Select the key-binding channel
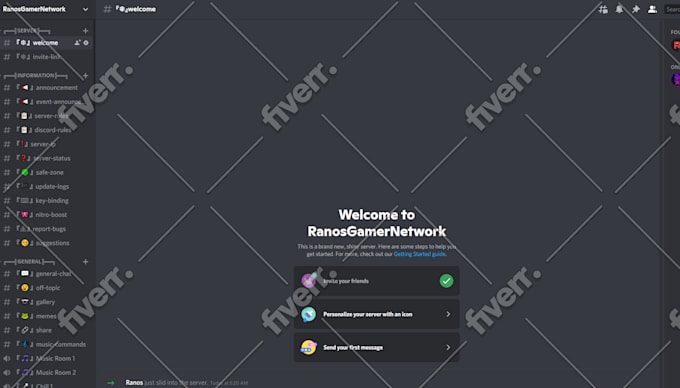The height and width of the screenshot is (388, 680). (x=47, y=201)
